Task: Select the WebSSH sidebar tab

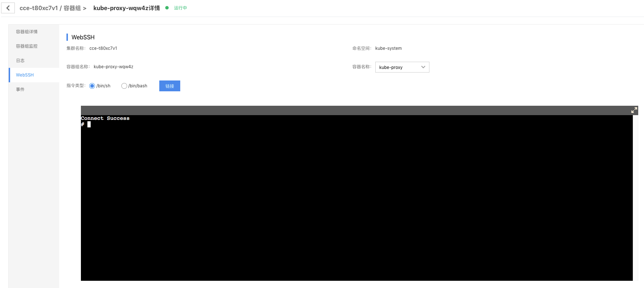Action: [34, 75]
